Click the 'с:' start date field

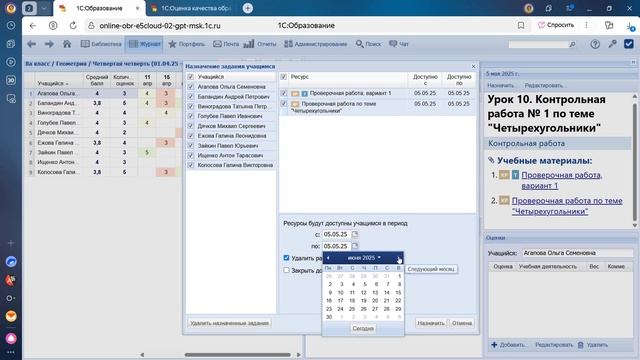pos(336,234)
